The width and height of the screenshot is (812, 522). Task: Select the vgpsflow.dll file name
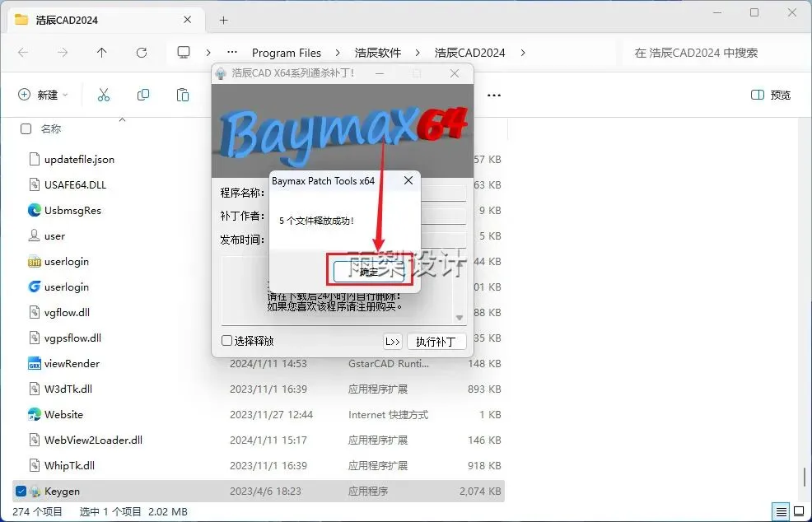pyautogui.click(x=72, y=338)
